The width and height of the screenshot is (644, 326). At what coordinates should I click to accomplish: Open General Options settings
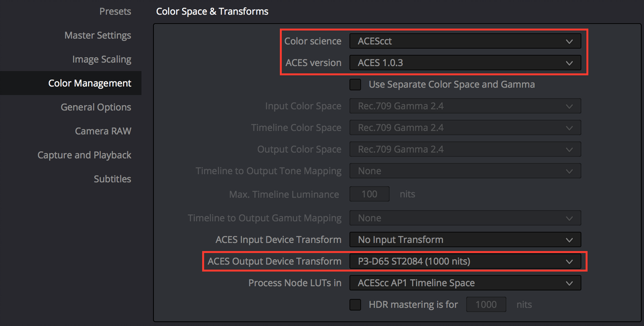96,107
